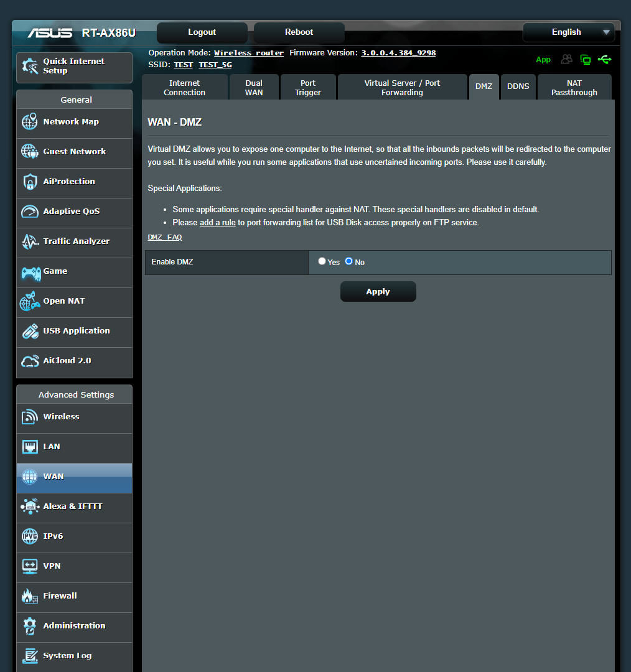Click the guest users status icon

point(567,59)
